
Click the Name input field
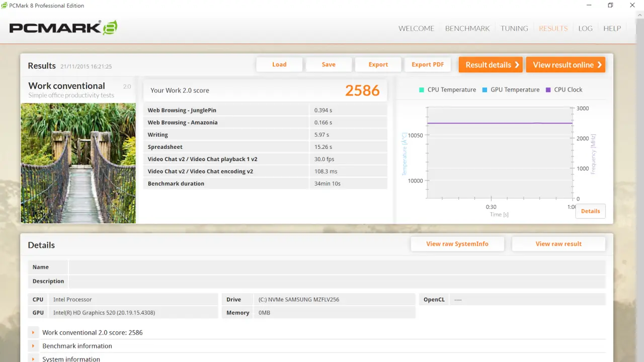tap(337, 267)
